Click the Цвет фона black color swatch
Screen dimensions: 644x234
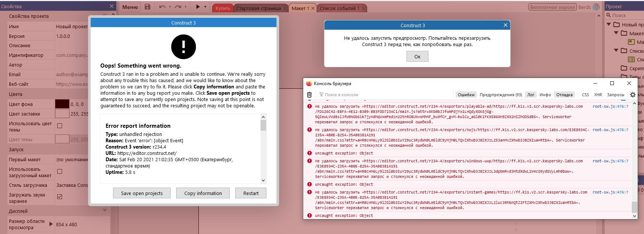(62, 104)
